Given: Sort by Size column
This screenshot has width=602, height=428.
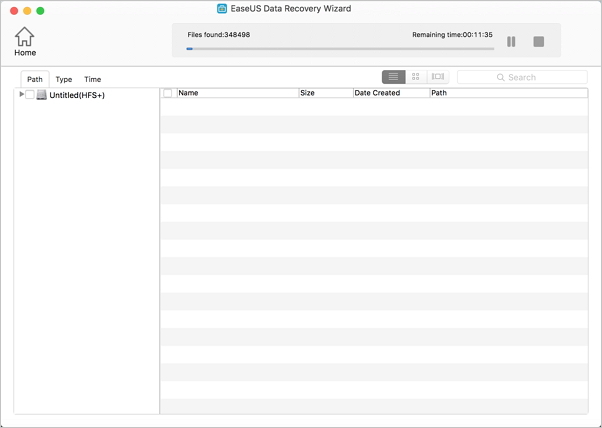Looking at the screenshot, I should pos(326,93).
